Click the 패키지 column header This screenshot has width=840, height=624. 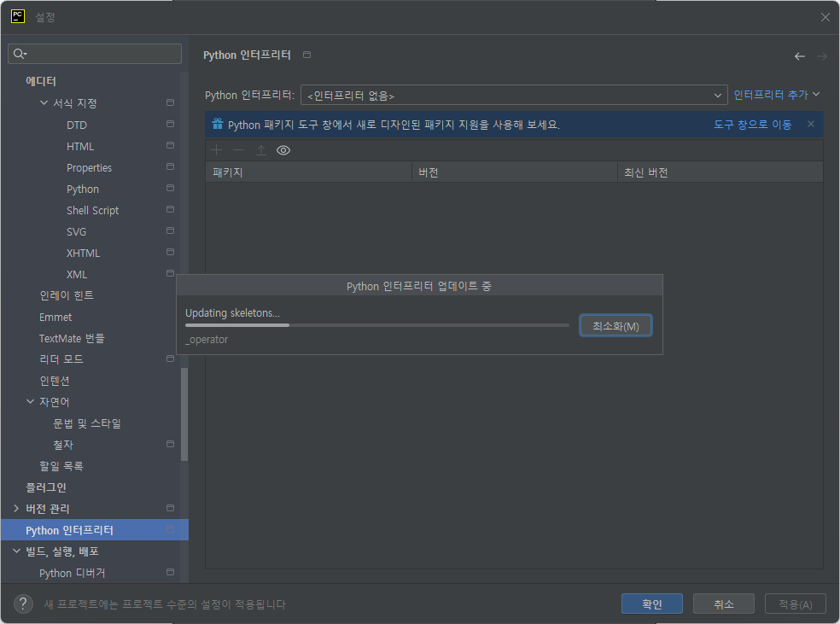click(x=308, y=172)
